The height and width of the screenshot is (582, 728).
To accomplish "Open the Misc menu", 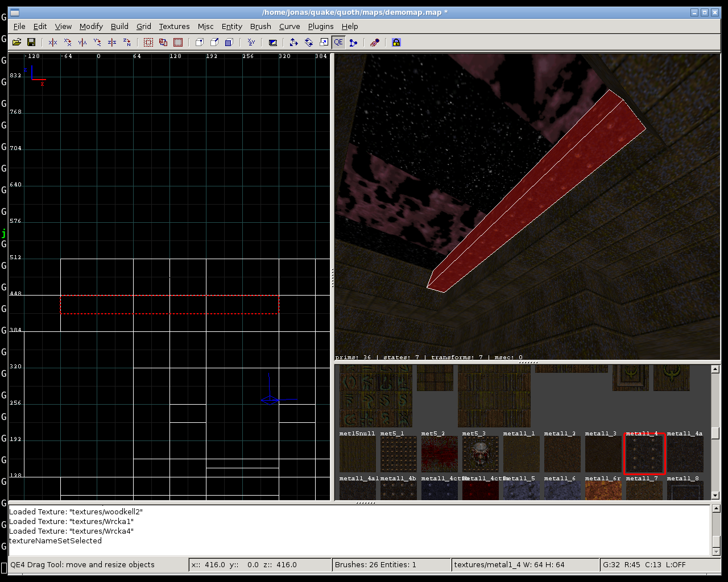I will point(206,26).
